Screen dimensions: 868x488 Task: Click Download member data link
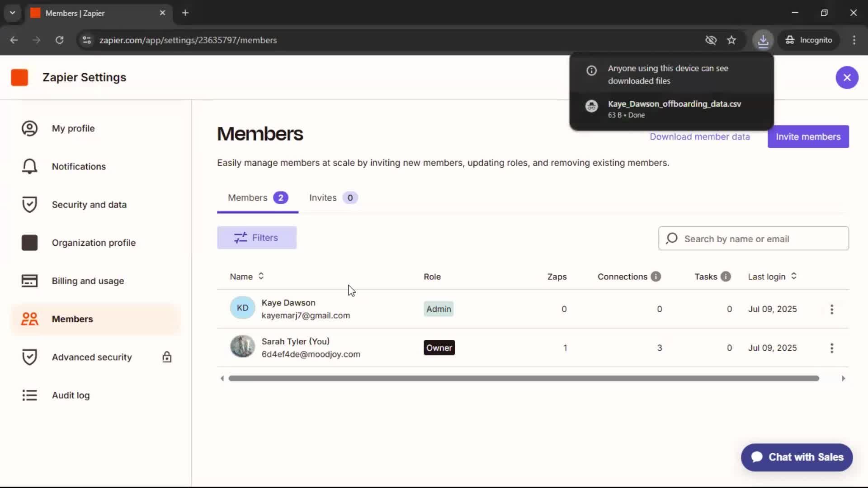pyautogui.click(x=699, y=136)
